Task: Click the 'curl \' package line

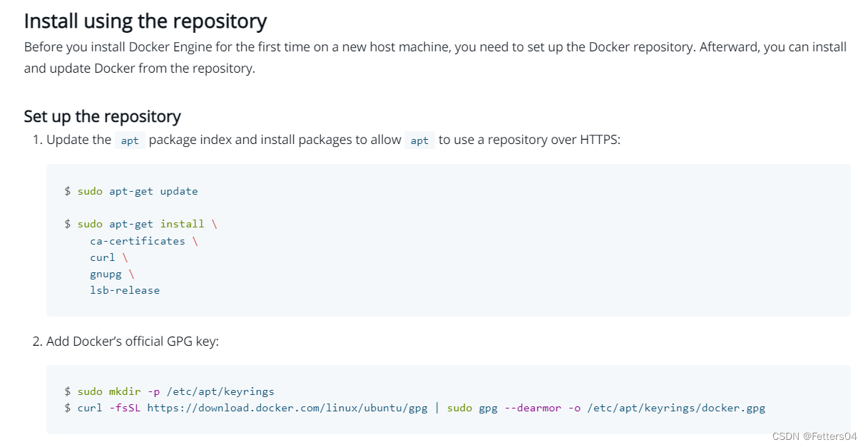Action: tap(109, 257)
